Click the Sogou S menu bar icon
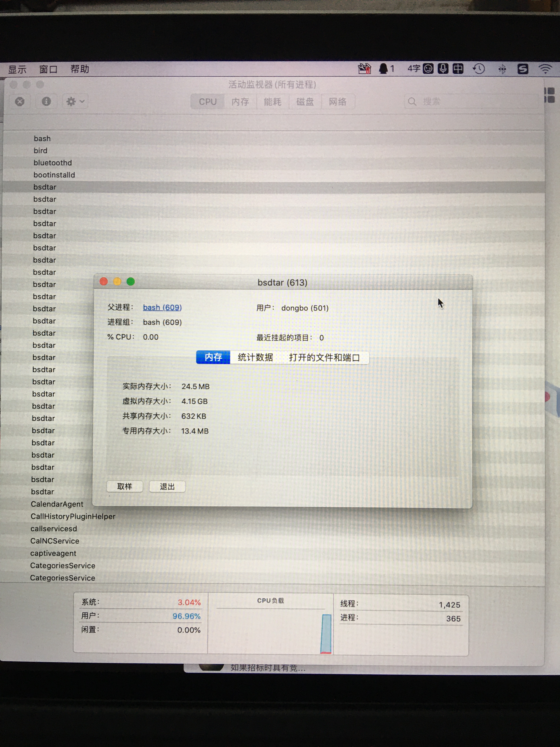Screen dimensions: 560x747 coord(523,69)
